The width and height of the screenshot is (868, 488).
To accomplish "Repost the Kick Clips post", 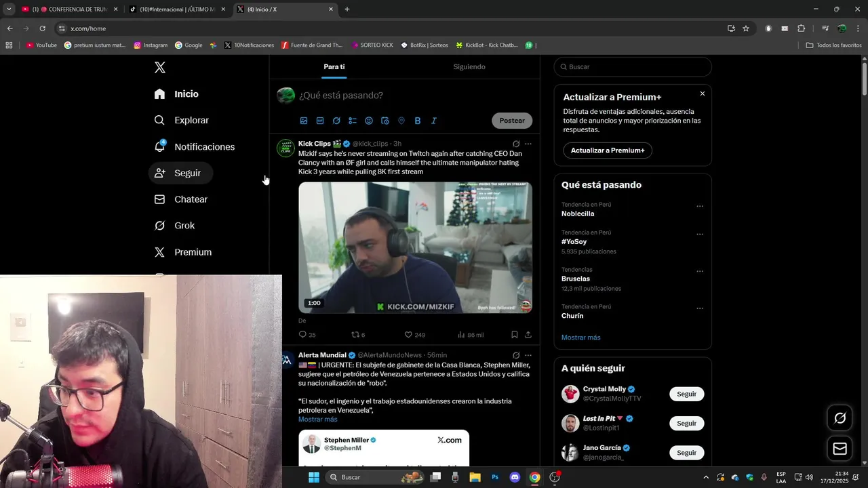I will point(357,335).
